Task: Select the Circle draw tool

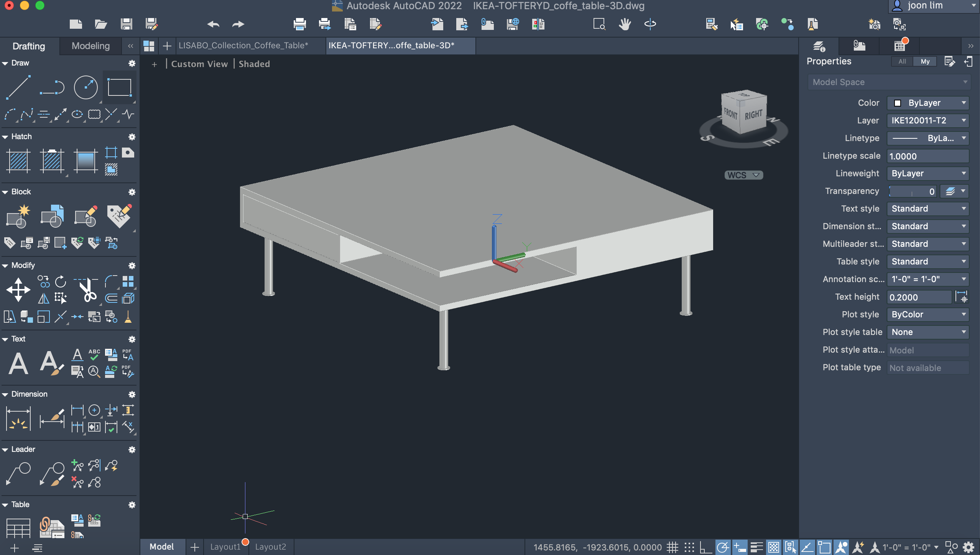Action: coord(86,87)
